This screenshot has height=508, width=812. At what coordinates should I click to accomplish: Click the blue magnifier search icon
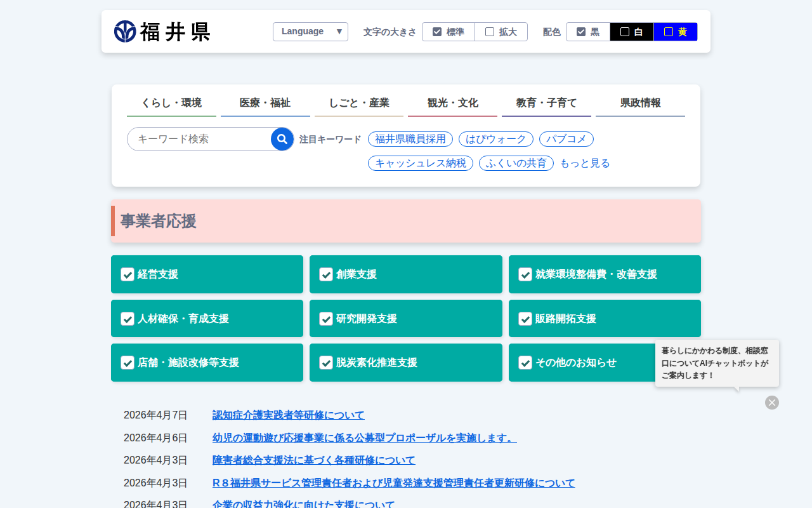coord(282,139)
